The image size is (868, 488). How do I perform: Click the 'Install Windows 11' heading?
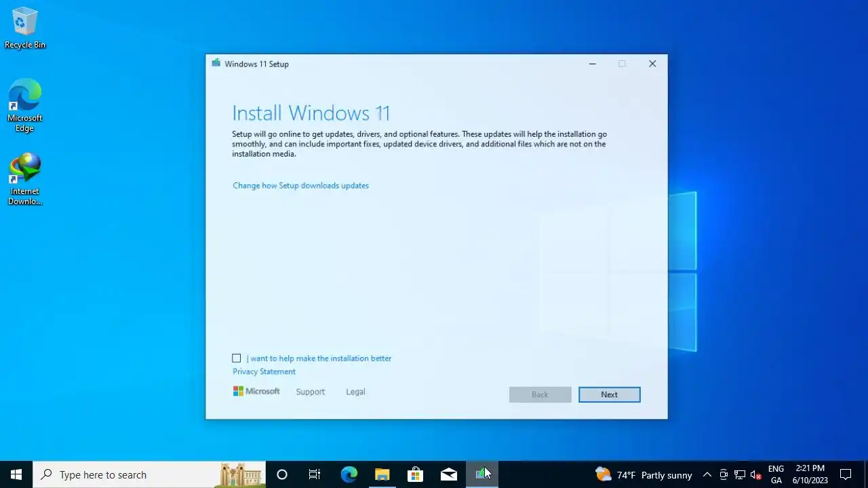(x=311, y=113)
